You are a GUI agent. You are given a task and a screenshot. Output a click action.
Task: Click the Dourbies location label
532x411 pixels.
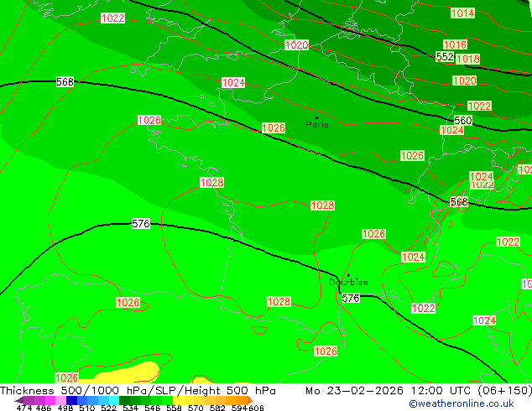(348, 282)
